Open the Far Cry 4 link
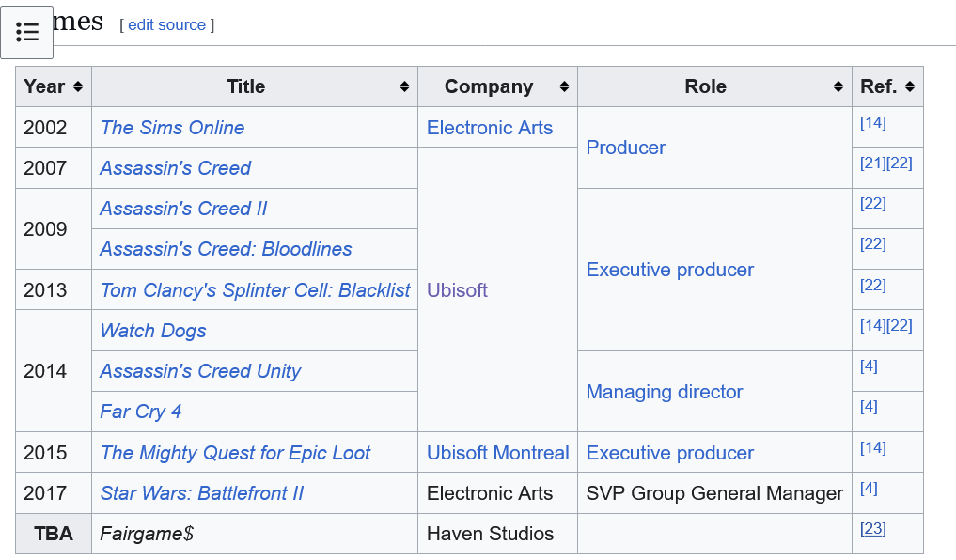This screenshot has height=560, width=956. tap(141, 412)
